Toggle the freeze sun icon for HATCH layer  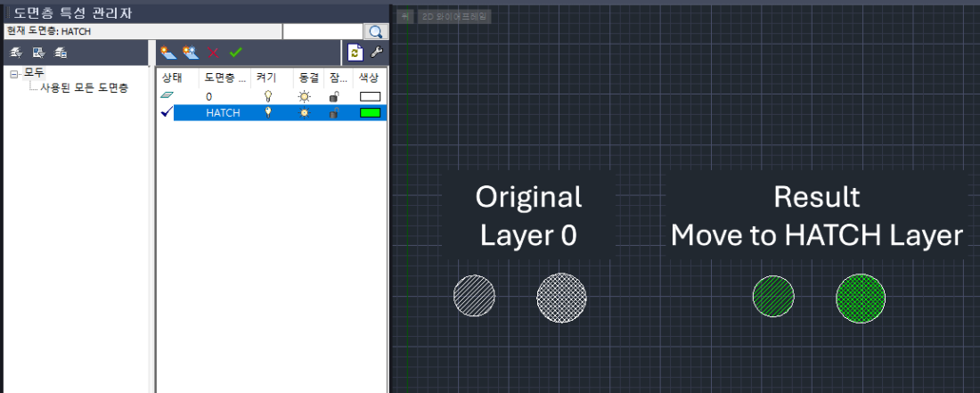point(304,113)
